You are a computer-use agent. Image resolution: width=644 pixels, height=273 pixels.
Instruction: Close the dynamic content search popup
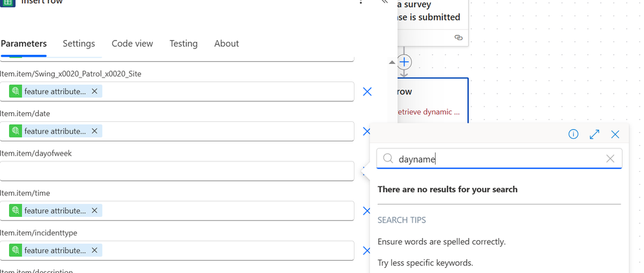[615, 134]
